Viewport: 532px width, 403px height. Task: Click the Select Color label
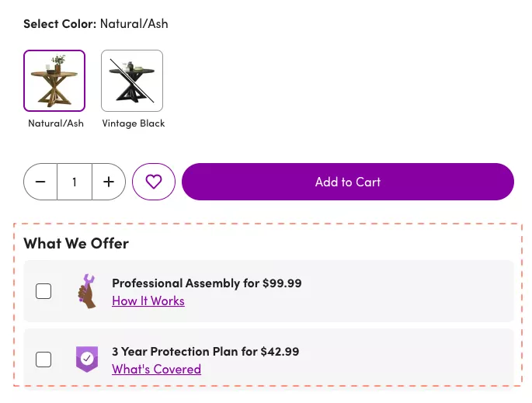pos(60,24)
